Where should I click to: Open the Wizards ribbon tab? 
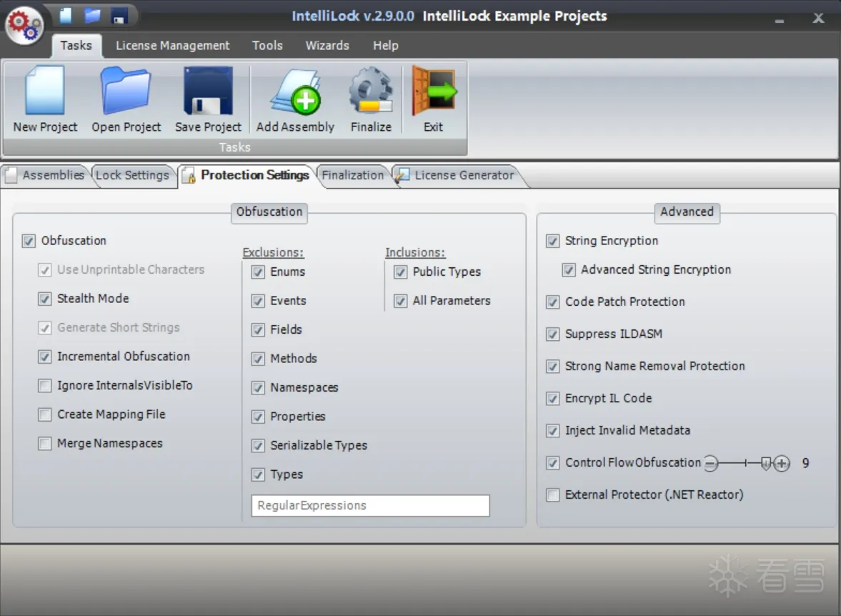(x=327, y=46)
